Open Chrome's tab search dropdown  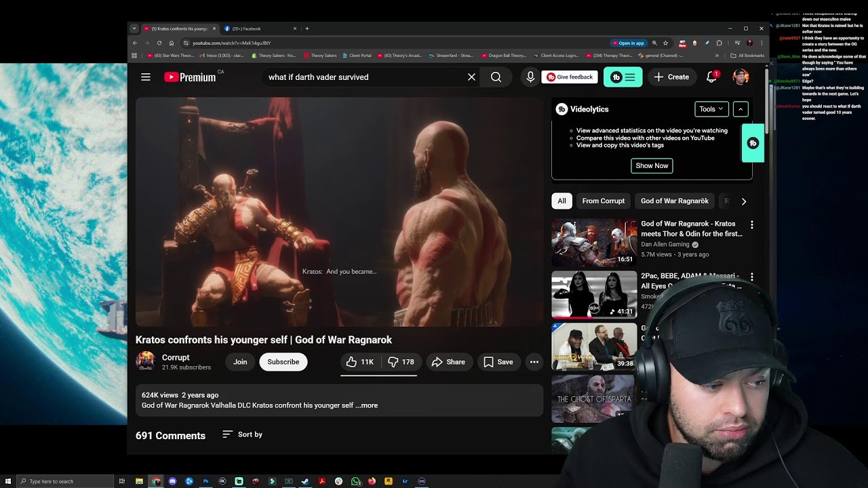point(134,28)
